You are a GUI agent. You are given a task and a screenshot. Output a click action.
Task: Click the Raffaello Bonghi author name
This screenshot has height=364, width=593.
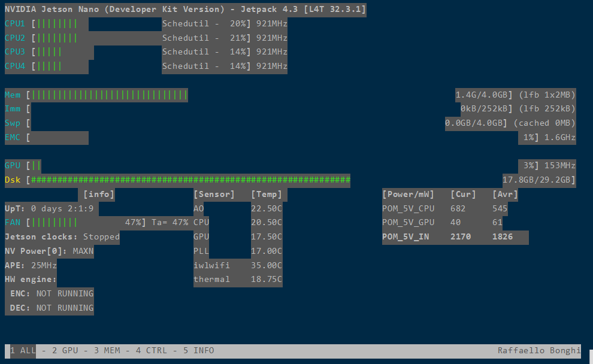(538, 350)
